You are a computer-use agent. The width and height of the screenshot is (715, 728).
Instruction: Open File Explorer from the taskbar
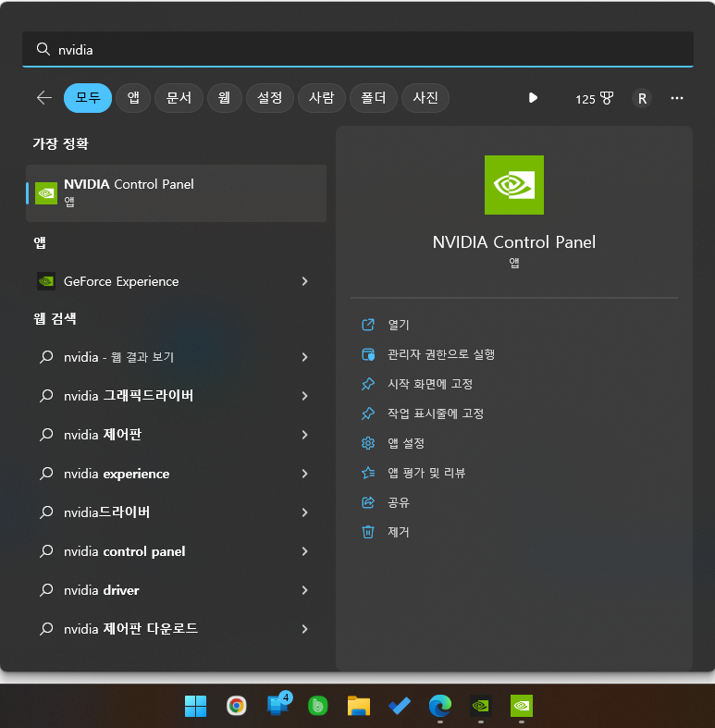359,706
